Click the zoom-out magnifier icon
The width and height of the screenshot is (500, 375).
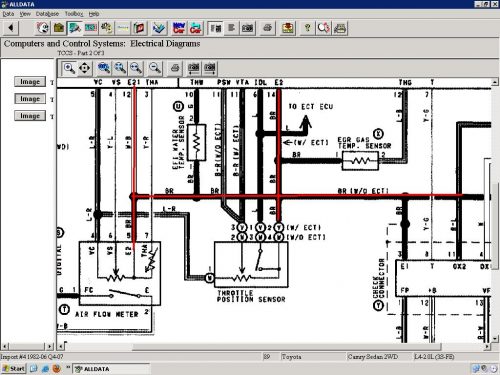155,68
